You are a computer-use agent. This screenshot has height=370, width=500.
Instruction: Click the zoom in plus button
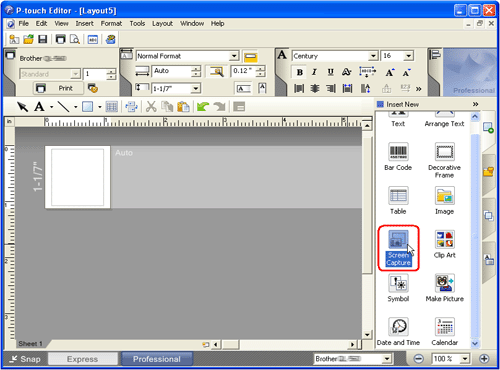(484, 359)
